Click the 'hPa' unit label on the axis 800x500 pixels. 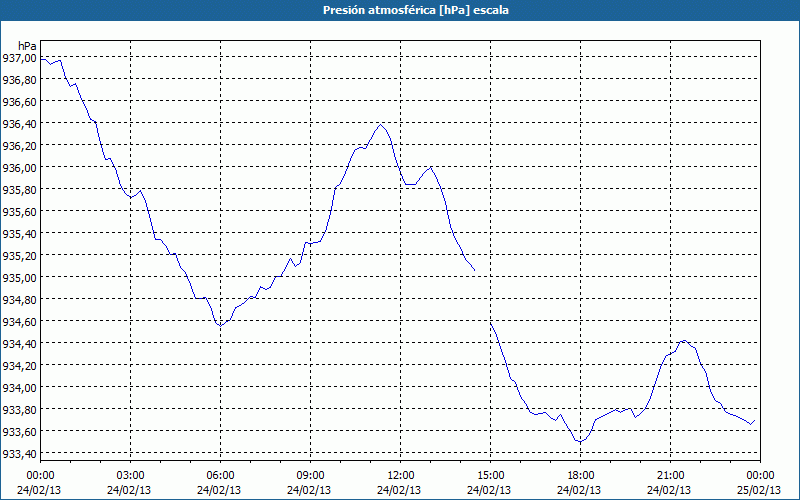pos(28,46)
